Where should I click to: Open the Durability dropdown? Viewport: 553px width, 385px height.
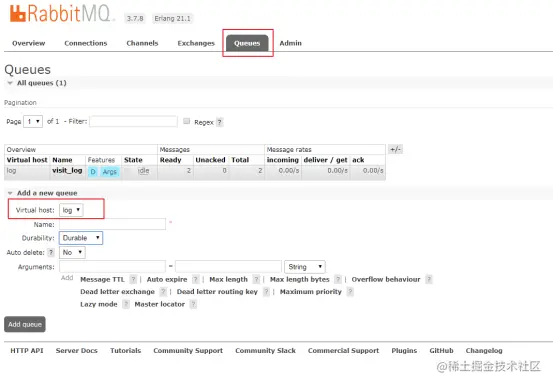[x=81, y=238]
